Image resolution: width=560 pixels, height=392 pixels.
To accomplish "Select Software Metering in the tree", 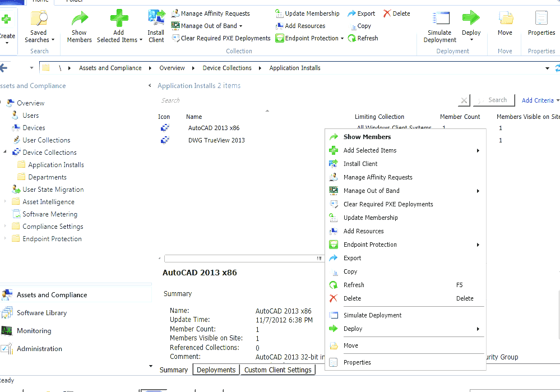I will tap(50, 214).
